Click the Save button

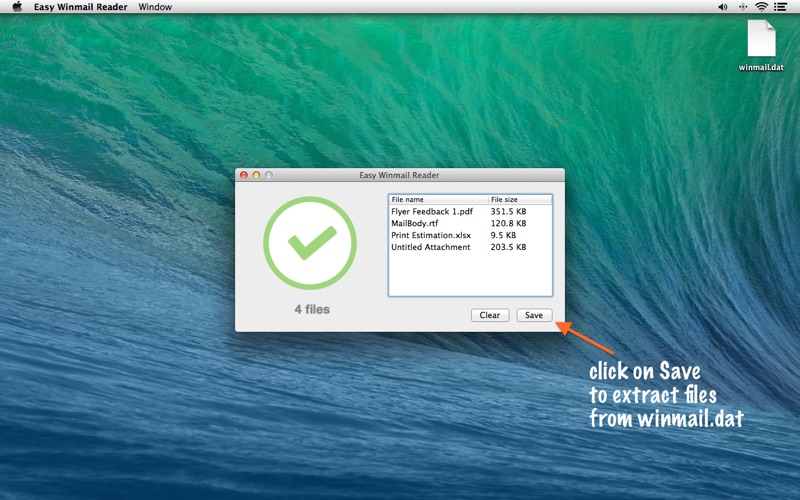[534, 315]
